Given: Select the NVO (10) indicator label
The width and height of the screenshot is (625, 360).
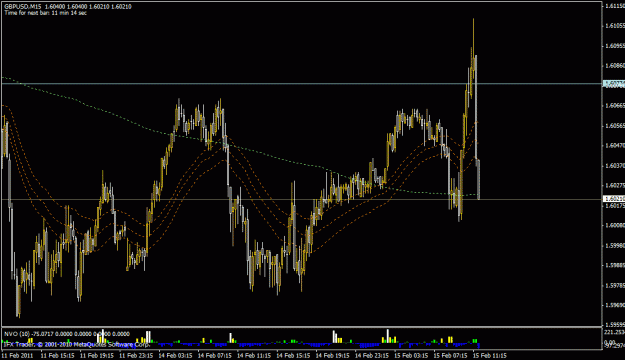Looking at the screenshot, I should point(16,334).
